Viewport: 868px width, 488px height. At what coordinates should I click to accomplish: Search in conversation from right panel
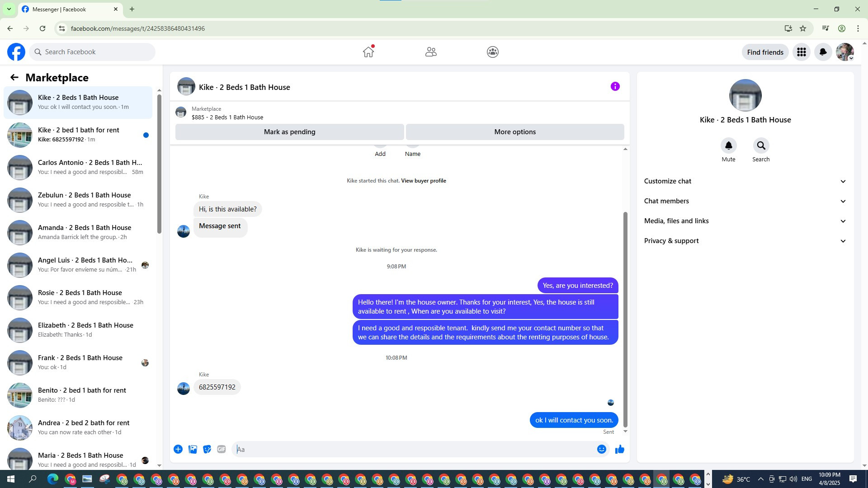(761, 146)
